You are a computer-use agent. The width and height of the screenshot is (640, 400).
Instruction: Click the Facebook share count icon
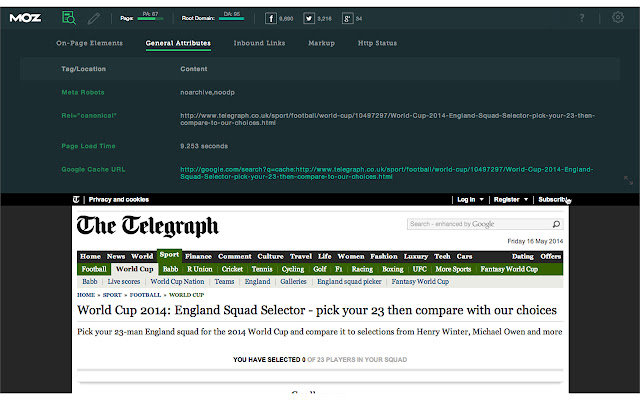point(271,18)
